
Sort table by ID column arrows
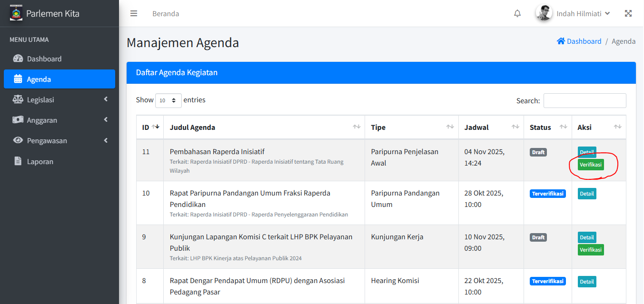(x=154, y=127)
